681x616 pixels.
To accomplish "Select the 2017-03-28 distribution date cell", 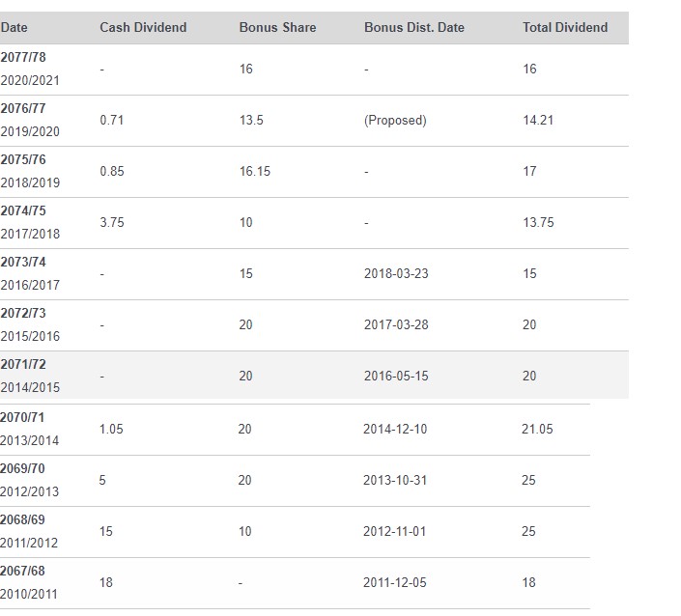I will (x=396, y=325).
